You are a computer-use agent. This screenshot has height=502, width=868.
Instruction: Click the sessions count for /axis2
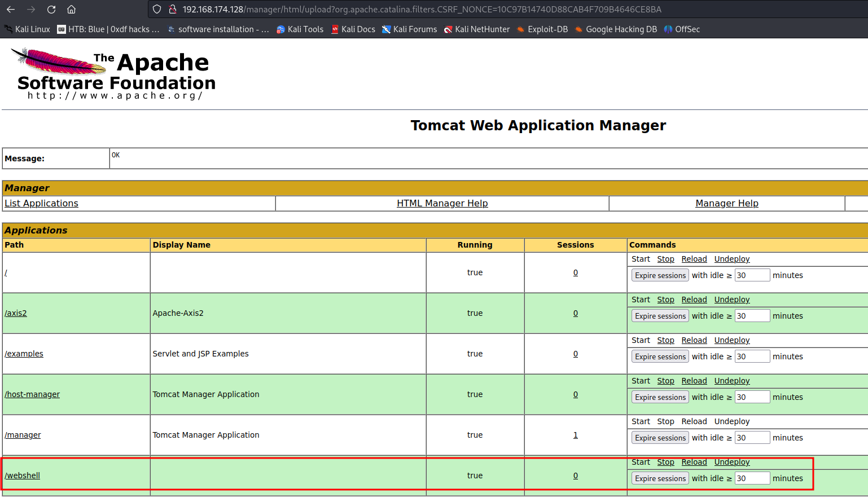[x=576, y=313]
